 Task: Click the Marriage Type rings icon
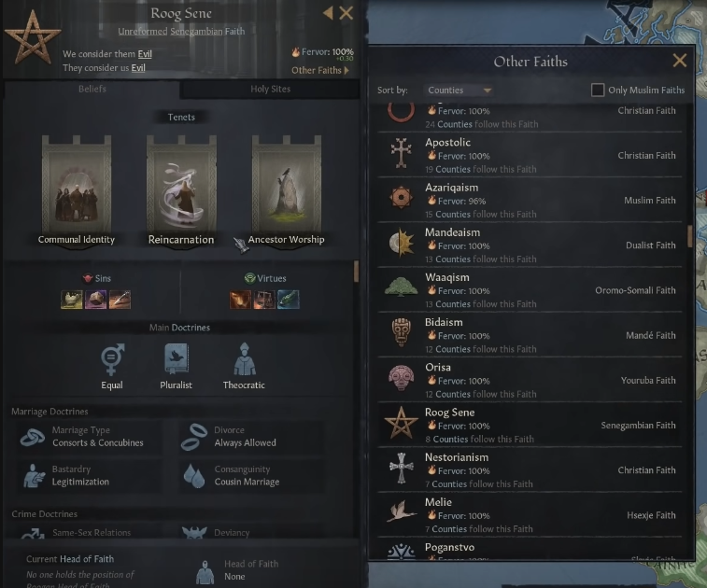[x=33, y=437]
